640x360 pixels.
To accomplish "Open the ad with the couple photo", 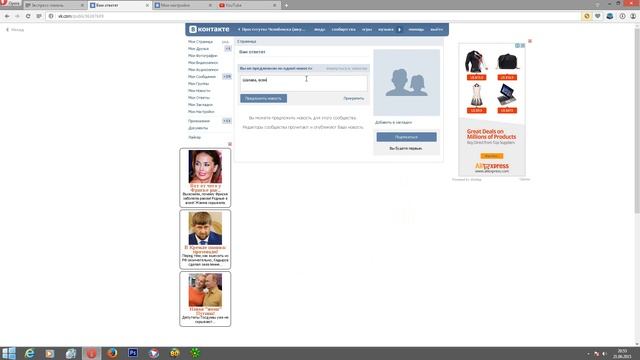I will click(x=205, y=299).
